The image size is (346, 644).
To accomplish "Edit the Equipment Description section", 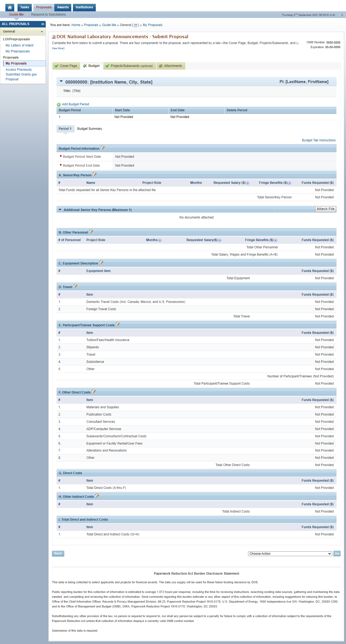I will pos(101,263).
